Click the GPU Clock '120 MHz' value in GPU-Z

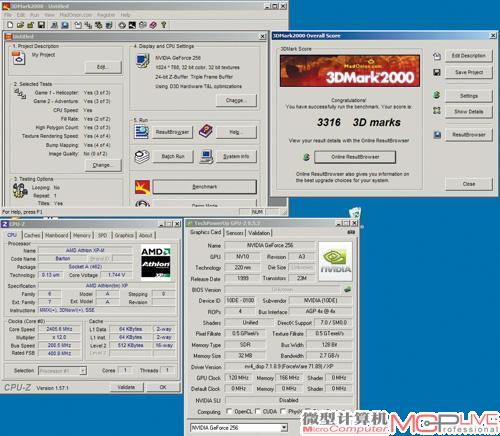[x=239, y=377]
